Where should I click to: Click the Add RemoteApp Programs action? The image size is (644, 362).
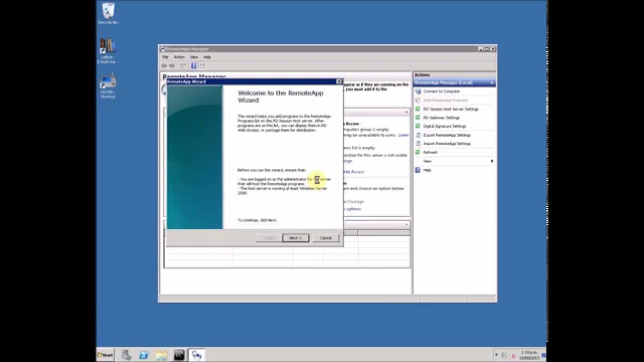point(445,100)
